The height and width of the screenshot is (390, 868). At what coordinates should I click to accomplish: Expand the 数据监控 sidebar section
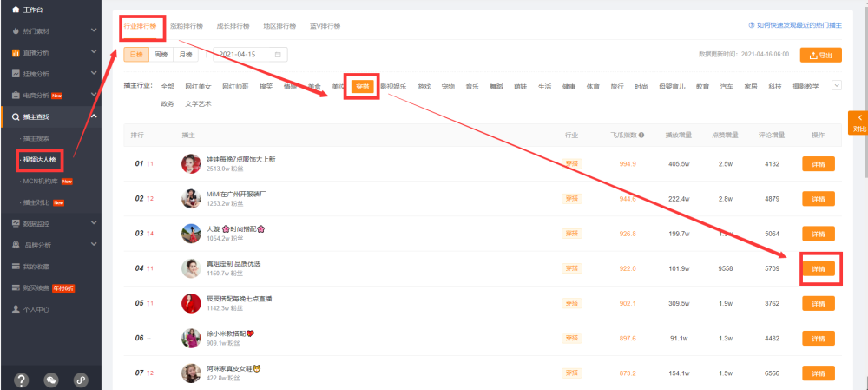click(94, 223)
